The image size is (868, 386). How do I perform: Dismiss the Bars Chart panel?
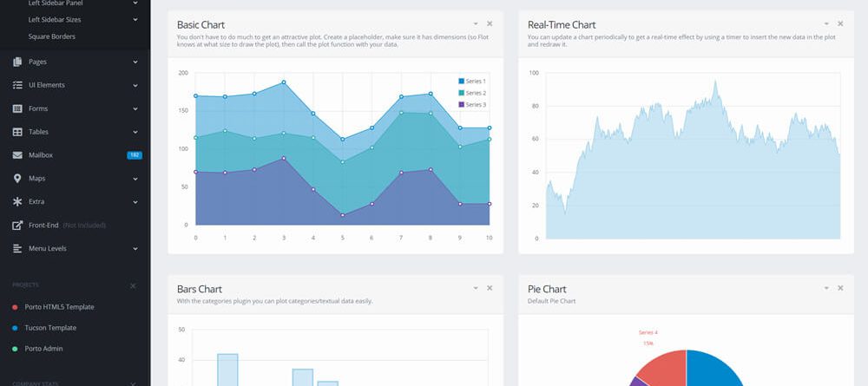pos(490,287)
